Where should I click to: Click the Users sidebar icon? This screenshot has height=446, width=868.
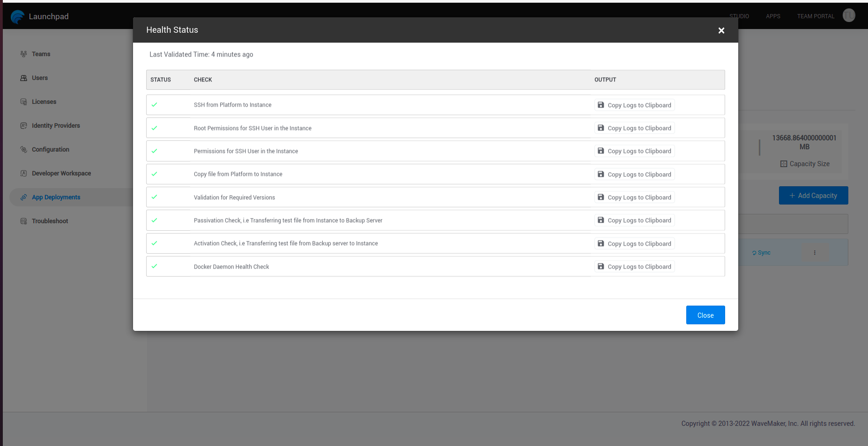pyautogui.click(x=23, y=78)
